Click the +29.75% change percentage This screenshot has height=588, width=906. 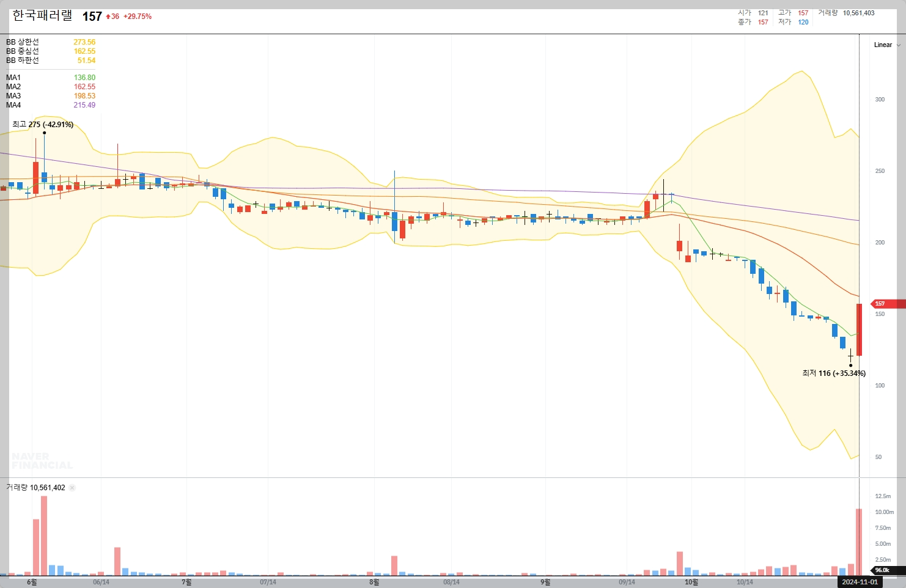point(138,17)
